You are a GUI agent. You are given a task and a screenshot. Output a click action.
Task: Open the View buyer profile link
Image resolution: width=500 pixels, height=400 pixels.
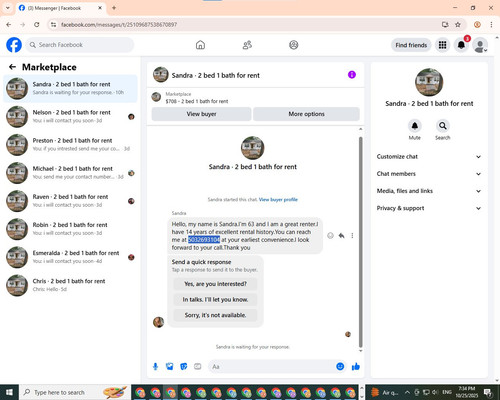coord(278,200)
